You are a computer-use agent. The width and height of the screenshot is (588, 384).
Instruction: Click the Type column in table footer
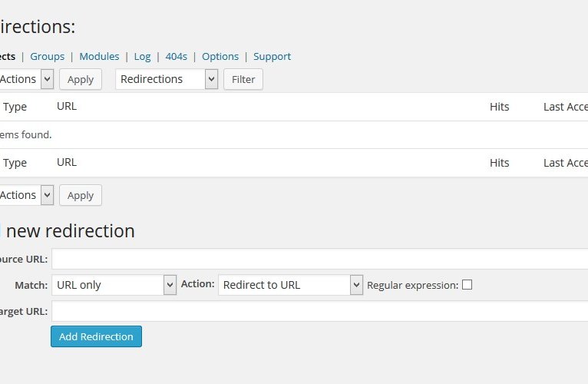point(15,163)
